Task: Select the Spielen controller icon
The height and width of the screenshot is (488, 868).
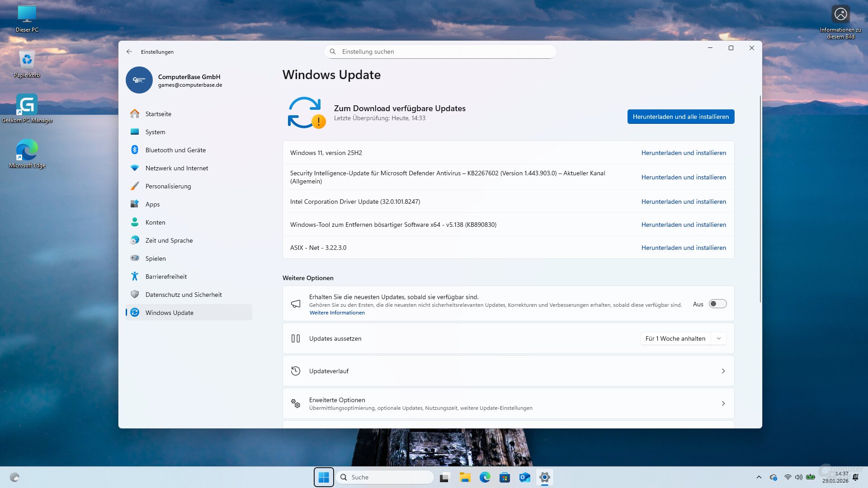Action: [135, 258]
